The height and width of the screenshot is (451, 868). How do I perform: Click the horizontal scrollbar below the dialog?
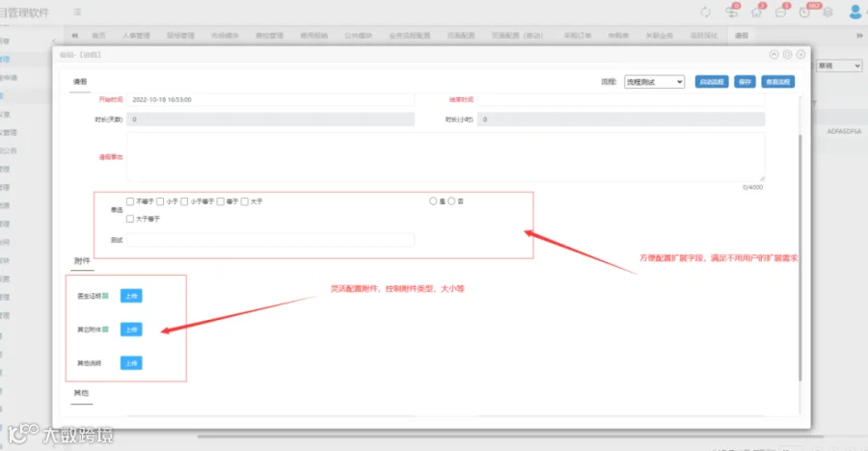coord(509,437)
